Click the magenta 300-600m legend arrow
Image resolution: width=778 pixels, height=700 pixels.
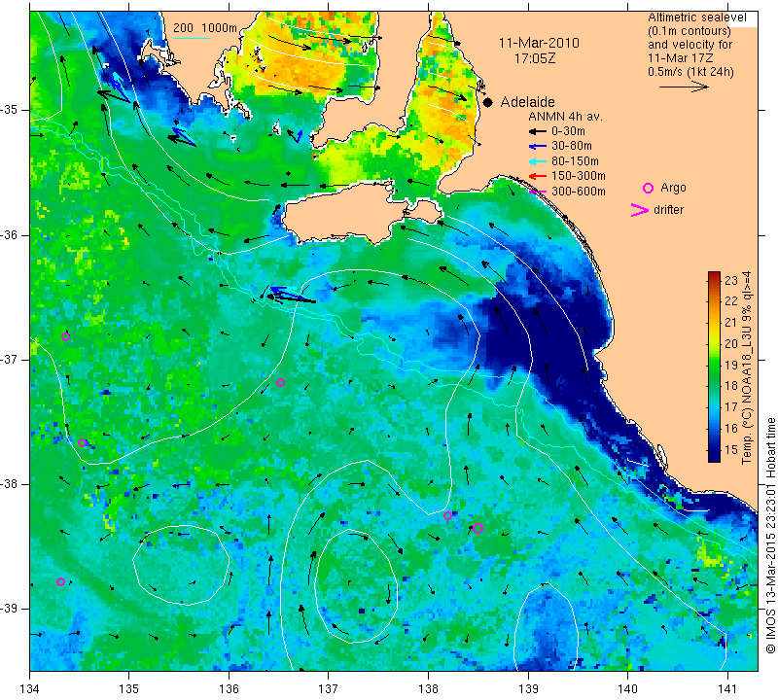tap(538, 191)
